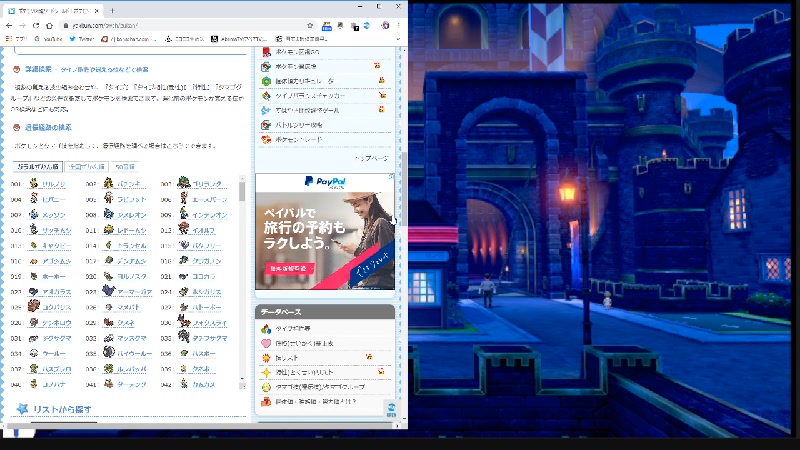Click the エースバーン sprite icon at 006
This screenshot has height=450, width=800.
click(184, 198)
